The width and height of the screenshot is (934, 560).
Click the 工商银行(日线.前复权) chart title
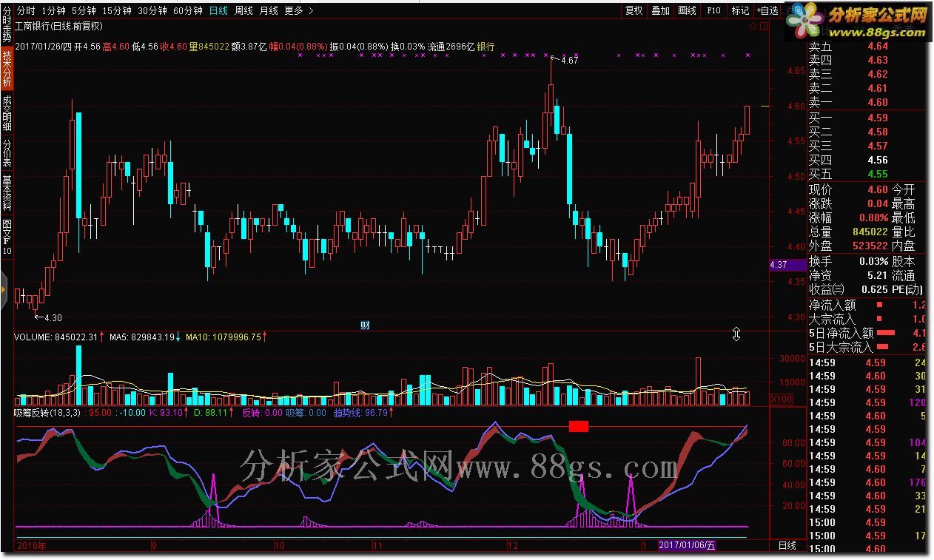[59, 26]
